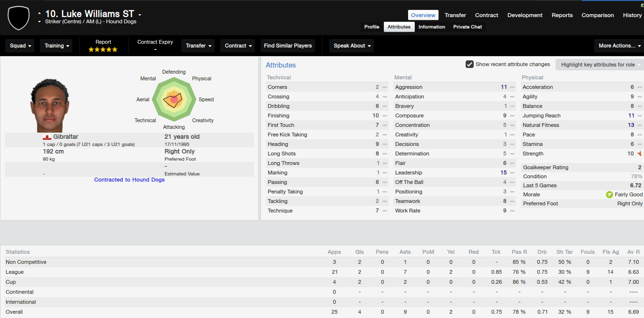Screen dimensions: 644x318
Task: Open player name dropdown arrow
Action: click(140, 15)
